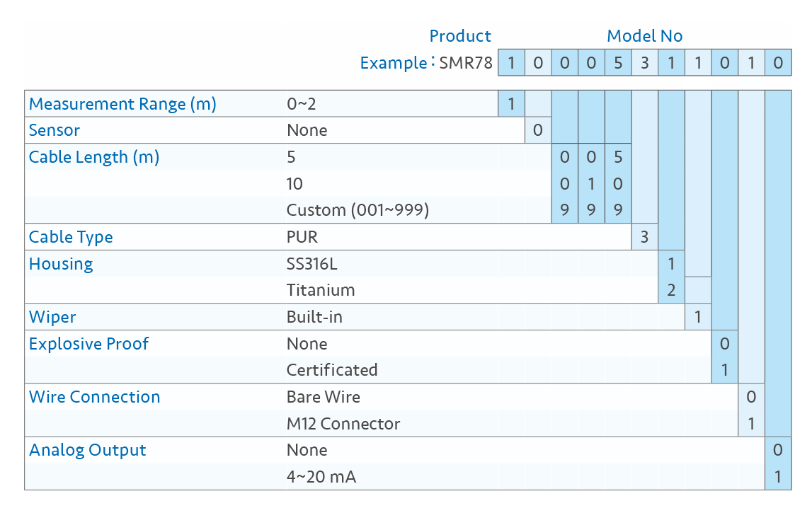Screen dimensions: 812x513
Task: Select the "SS316L" housing option
Action: coord(317,264)
